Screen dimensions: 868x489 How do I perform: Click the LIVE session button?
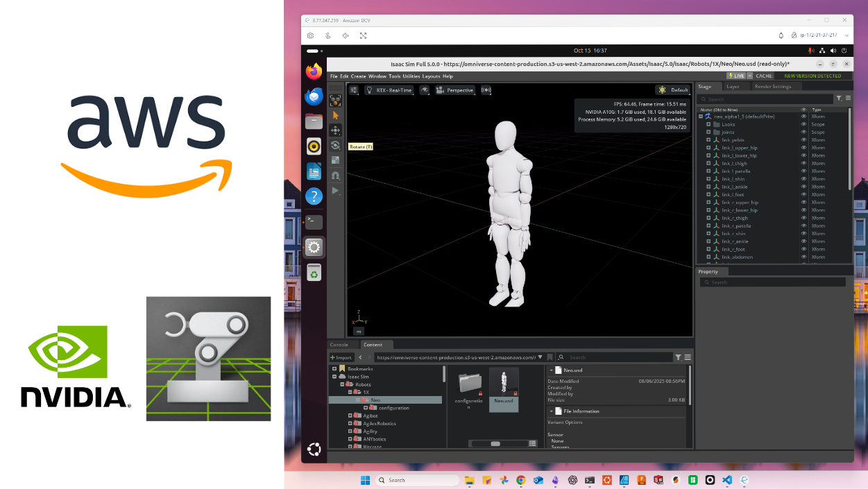[738, 76]
